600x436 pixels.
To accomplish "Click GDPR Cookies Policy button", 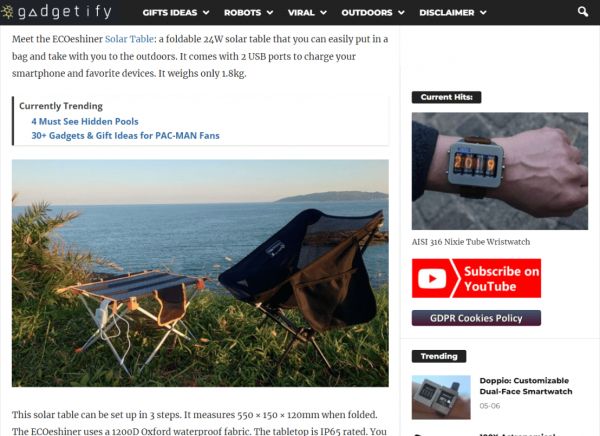I will pos(476,318).
